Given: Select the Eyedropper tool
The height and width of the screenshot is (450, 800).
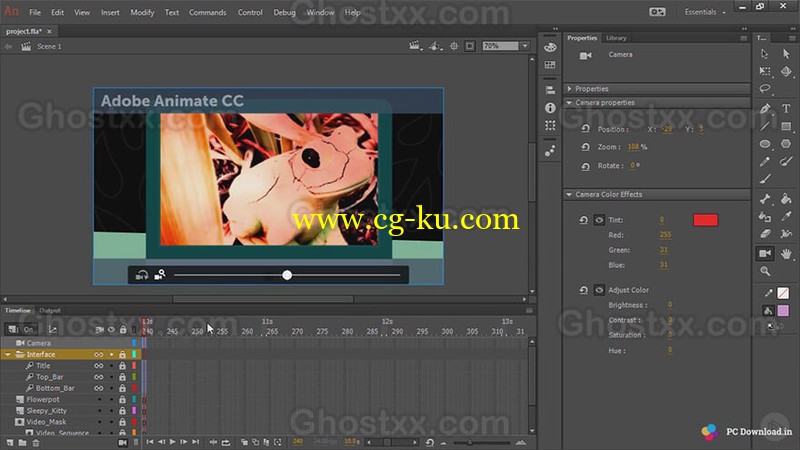Looking at the screenshot, I should (786, 216).
